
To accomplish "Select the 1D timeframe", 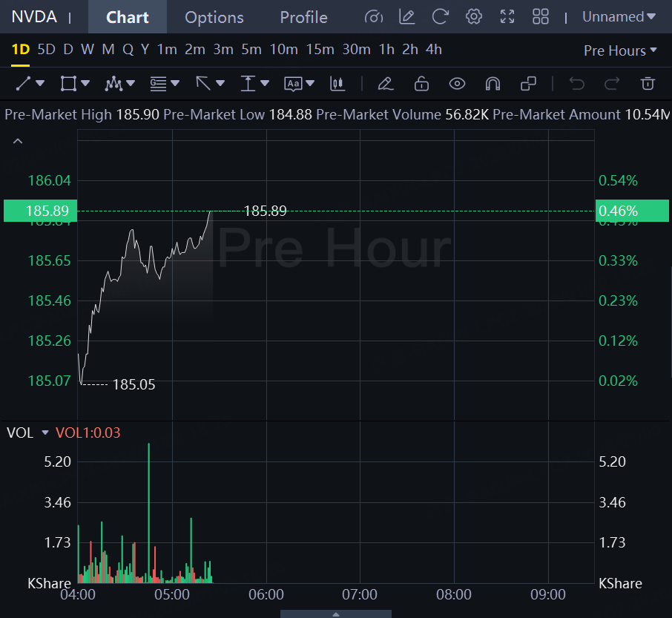I will pyautogui.click(x=21, y=50).
